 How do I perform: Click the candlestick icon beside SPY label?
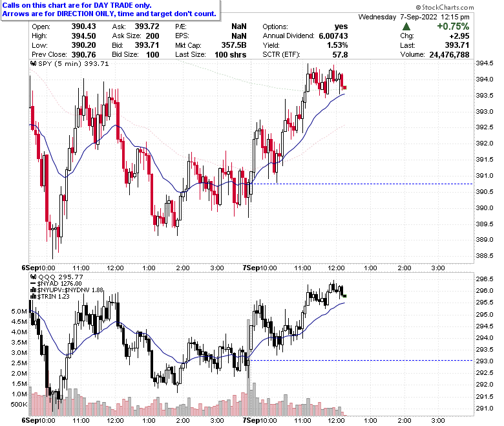coord(33,63)
